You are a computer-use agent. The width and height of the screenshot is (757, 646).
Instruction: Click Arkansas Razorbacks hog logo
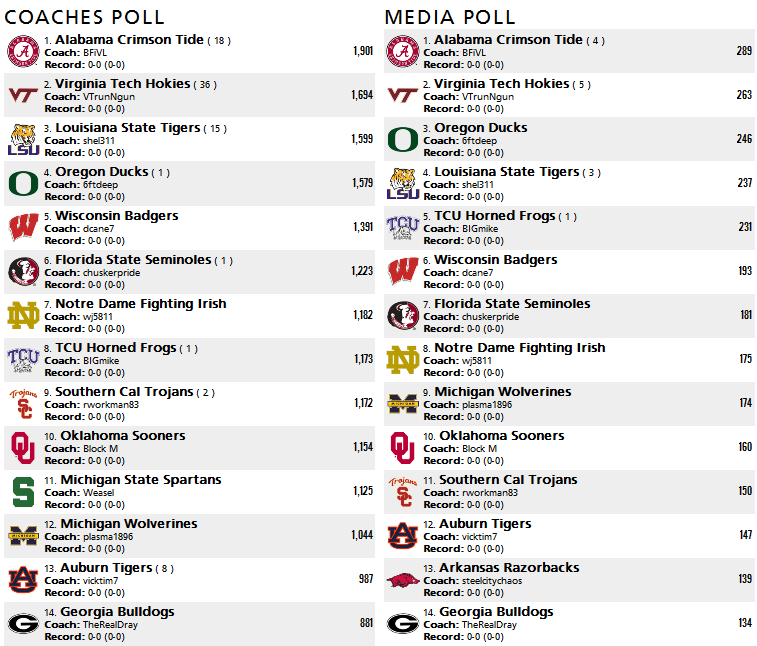pyautogui.click(x=403, y=580)
